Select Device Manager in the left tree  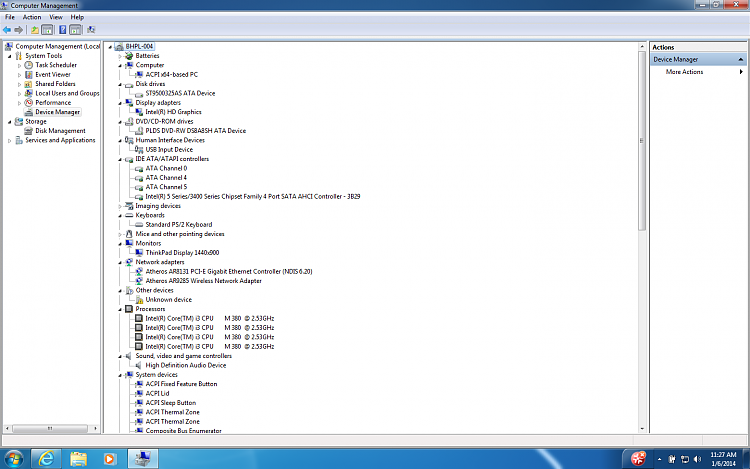(57, 112)
